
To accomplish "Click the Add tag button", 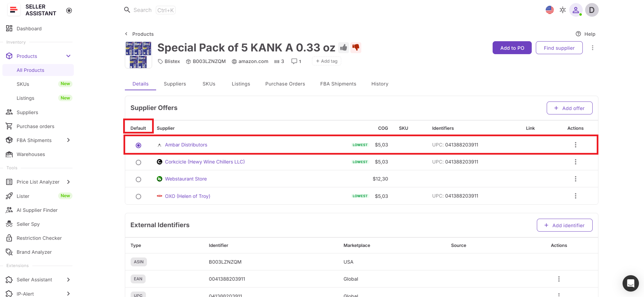I will (x=327, y=61).
